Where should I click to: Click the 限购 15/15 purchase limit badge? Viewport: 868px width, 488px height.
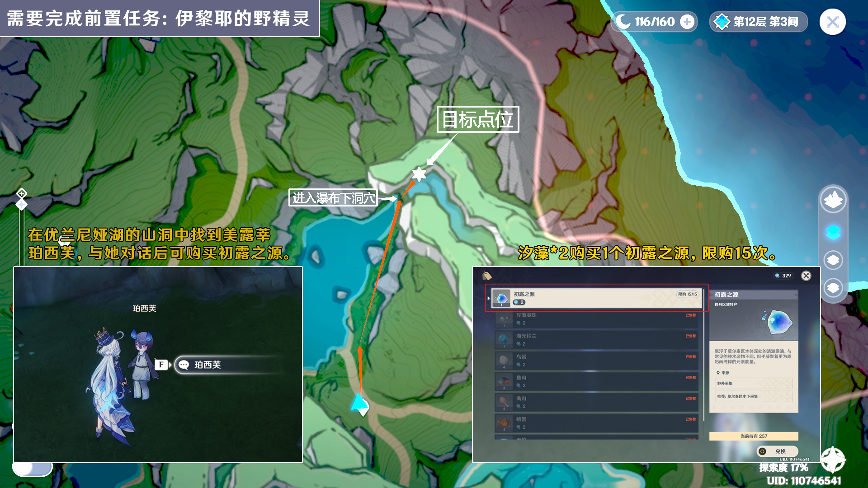pyautogui.click(x=688, y=294)
